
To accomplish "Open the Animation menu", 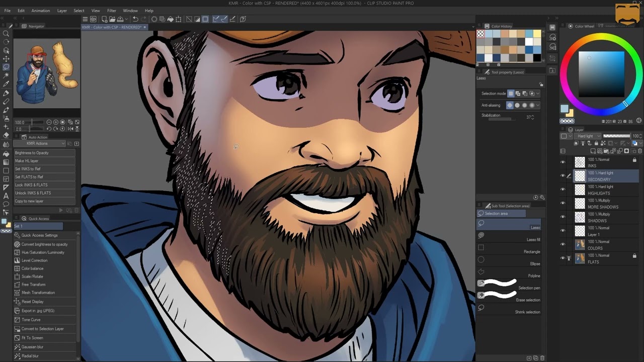I will coord(41,11).
